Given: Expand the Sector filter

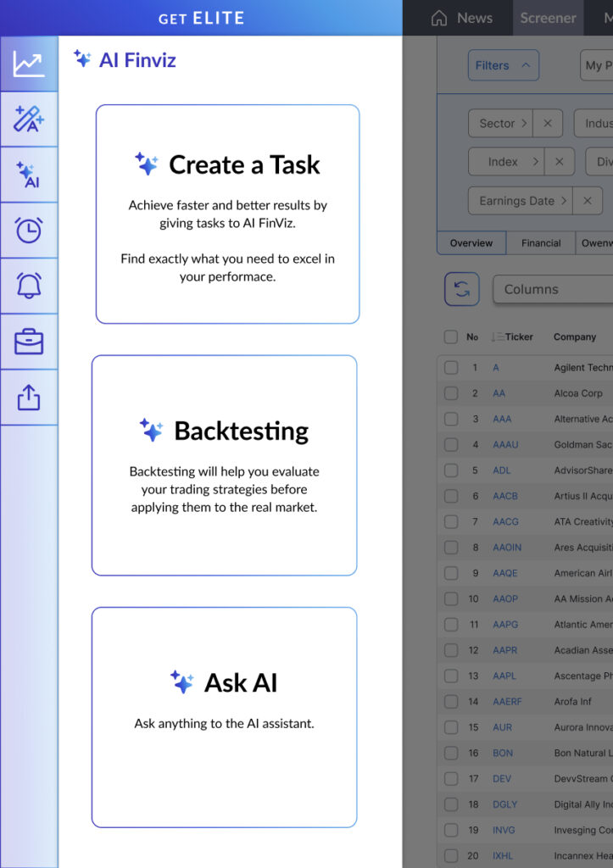Looking at the screenshot, I should pos(500,123).
